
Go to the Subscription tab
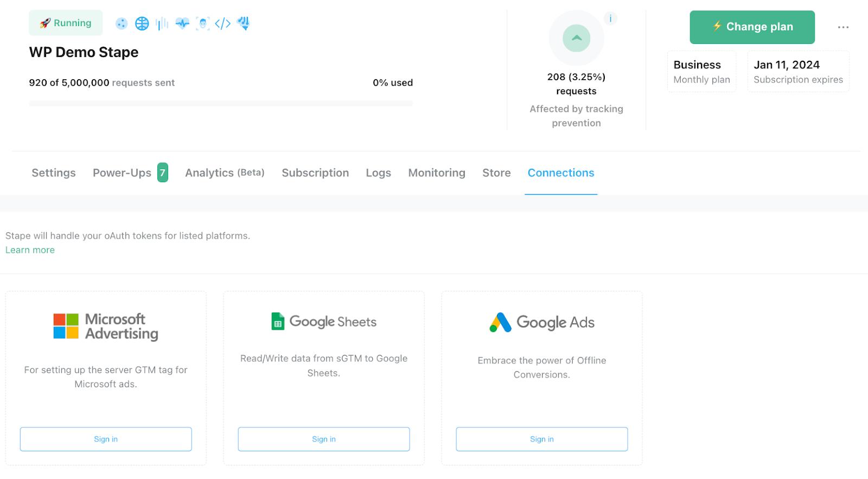[315, 173]
